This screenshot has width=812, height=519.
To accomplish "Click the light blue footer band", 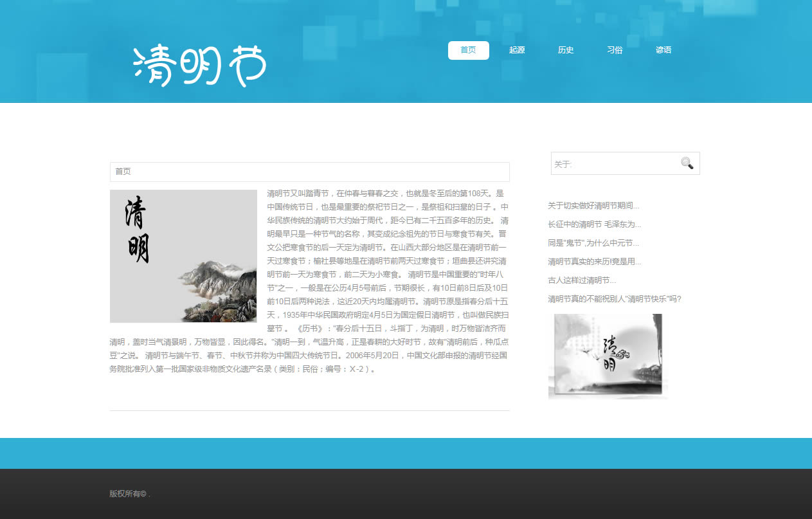I will click(406, 453).
